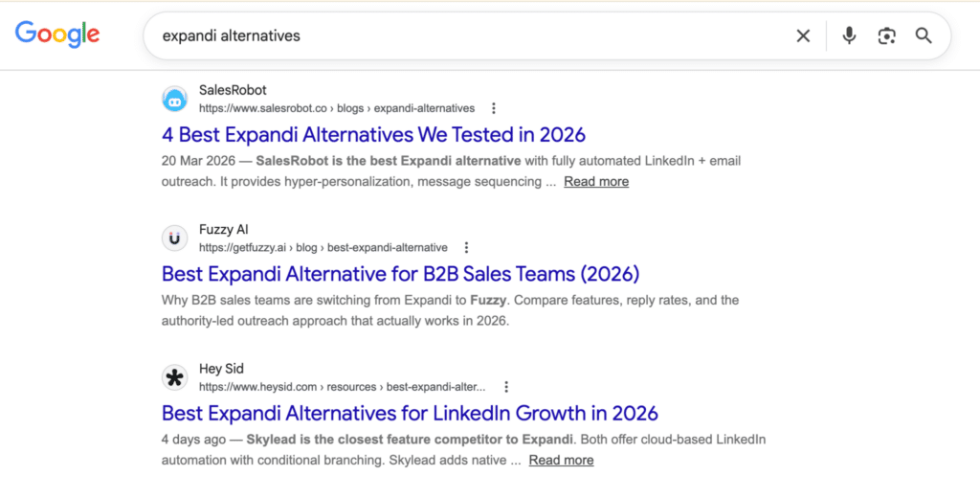Open more options for Fuzzy AI result

click(x=466, y=248)
